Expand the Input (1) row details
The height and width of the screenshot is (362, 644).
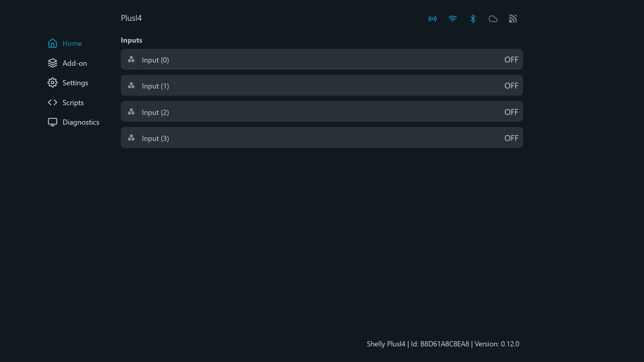tap(322, 85)
